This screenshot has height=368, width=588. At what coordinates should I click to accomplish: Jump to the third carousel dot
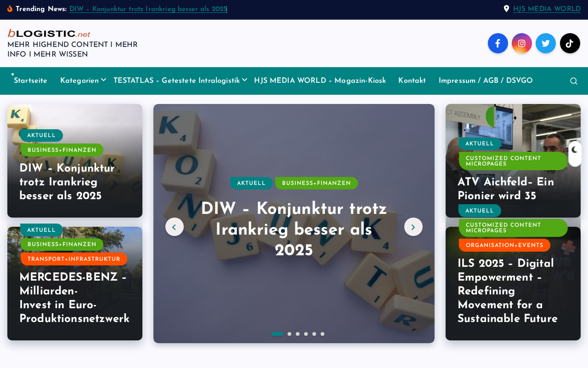coord(298,334)
